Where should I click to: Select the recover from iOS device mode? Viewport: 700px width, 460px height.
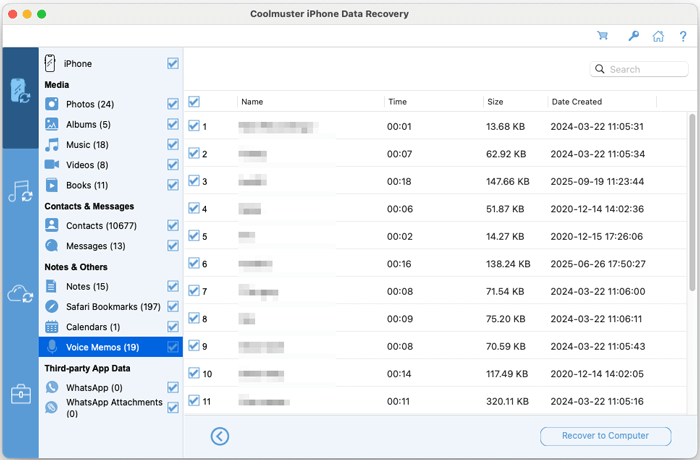(20, 91)
